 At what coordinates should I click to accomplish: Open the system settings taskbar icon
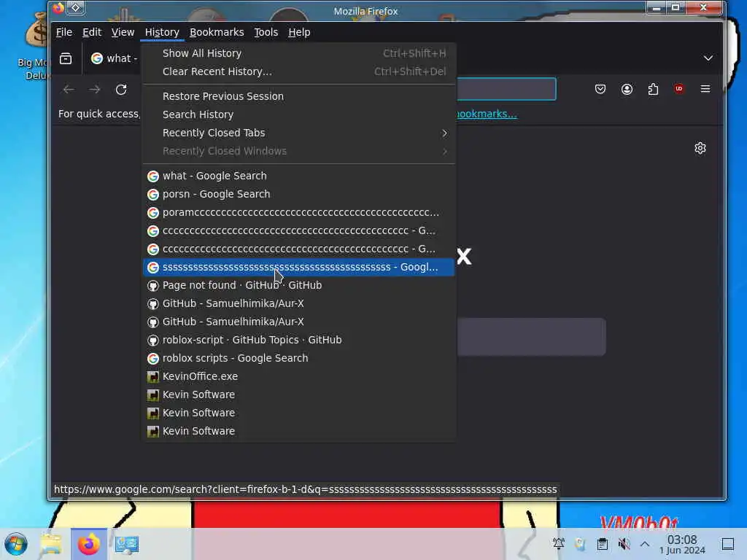click(x=126, y=544)
